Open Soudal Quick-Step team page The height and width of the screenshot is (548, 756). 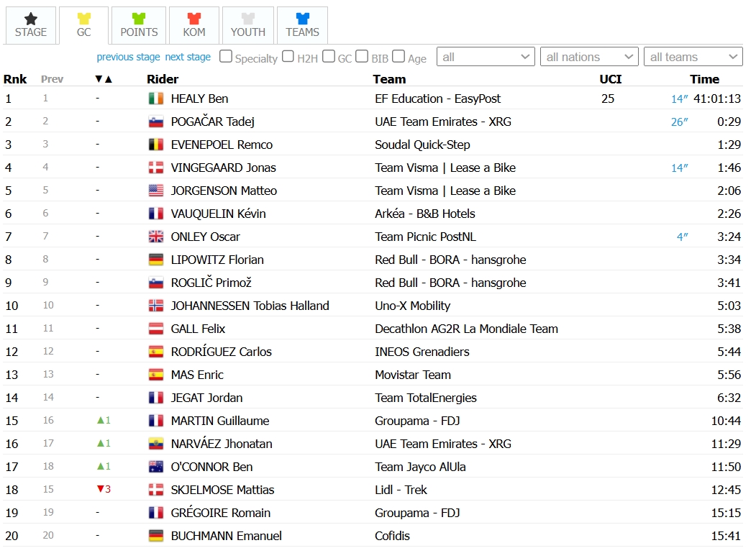(422, 145)
